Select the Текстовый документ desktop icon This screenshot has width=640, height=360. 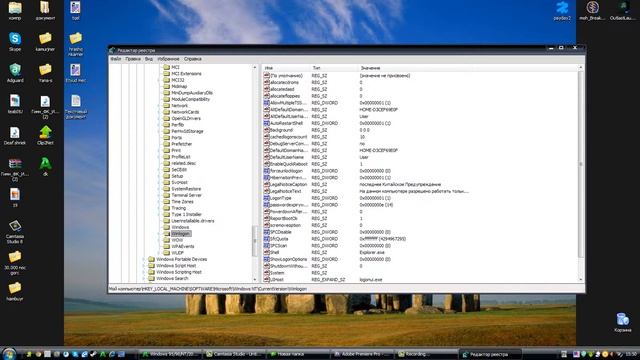point(76,107)
